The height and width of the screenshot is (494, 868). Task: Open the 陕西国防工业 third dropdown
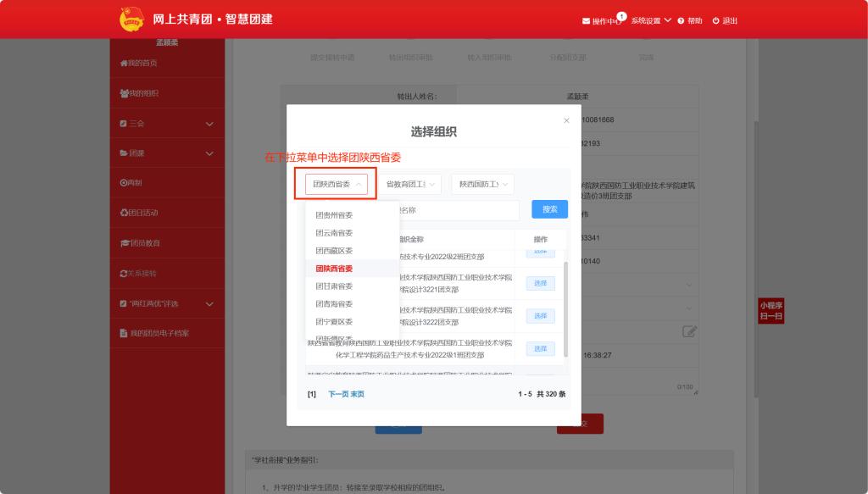click(x=483, y=184)
